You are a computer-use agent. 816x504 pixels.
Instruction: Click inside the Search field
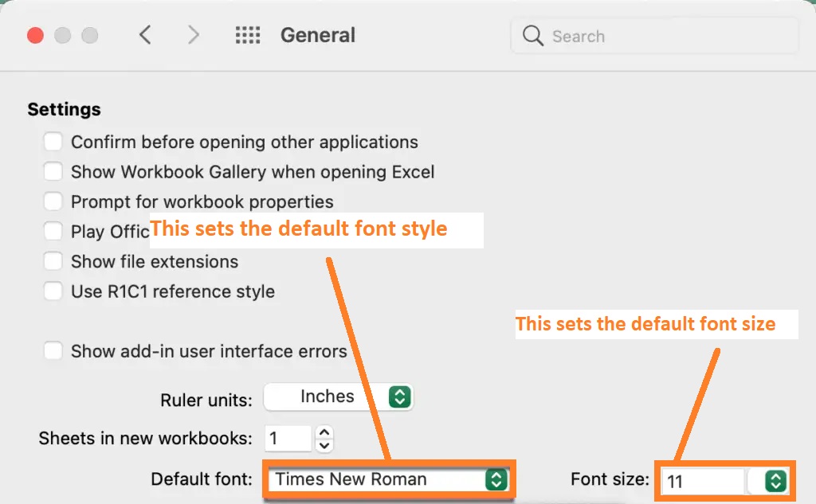tap(655, 36)
